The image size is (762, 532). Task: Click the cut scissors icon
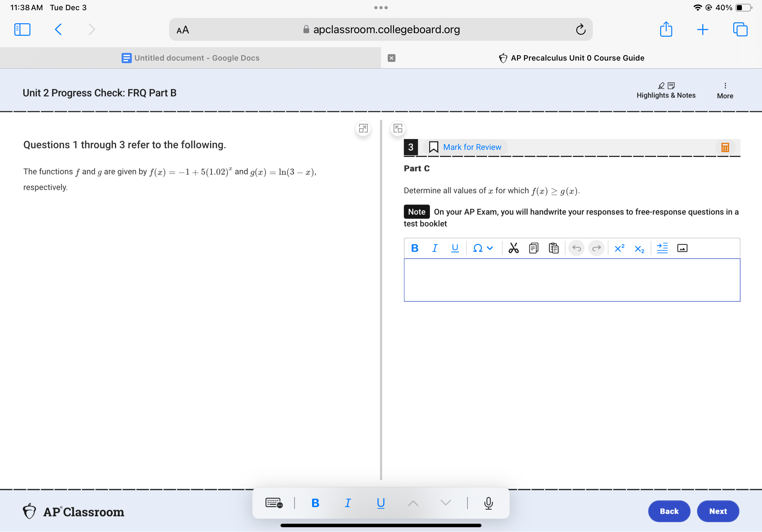tap(513, 248)
